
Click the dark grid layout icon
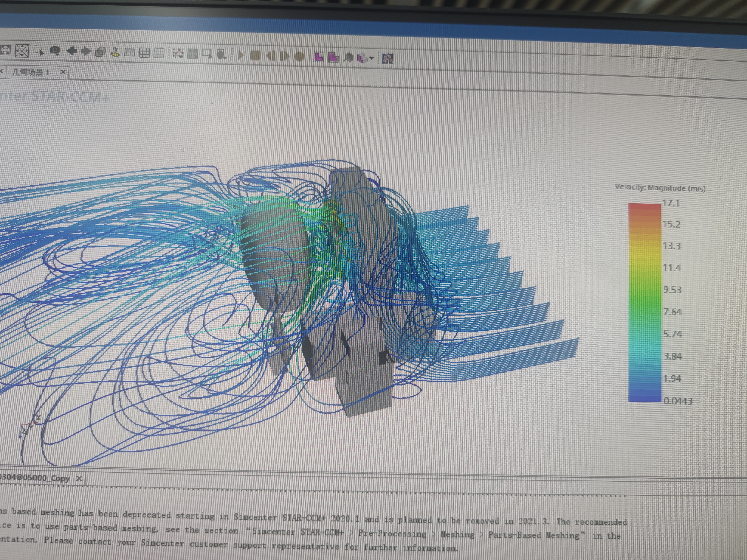[145, 53]
